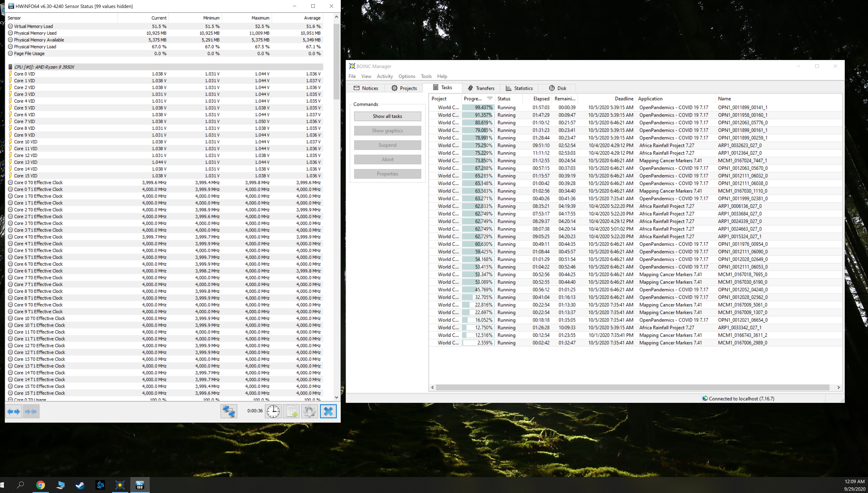The image size is (868, 493).
Task: Click the Core 0 VID lightning icon
Action: (x=10, y=74)
